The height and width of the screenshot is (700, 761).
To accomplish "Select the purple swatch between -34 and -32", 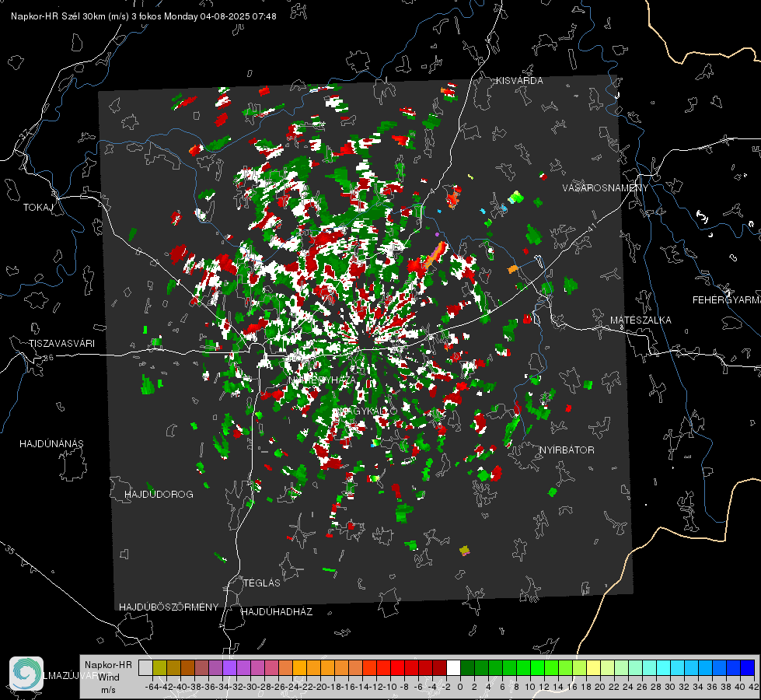I will pyautogui.click(x=229, y=667).
